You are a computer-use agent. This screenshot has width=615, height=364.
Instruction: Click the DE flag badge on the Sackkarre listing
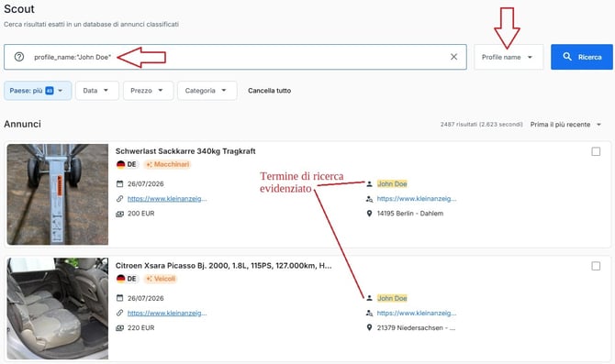point(127,164)
